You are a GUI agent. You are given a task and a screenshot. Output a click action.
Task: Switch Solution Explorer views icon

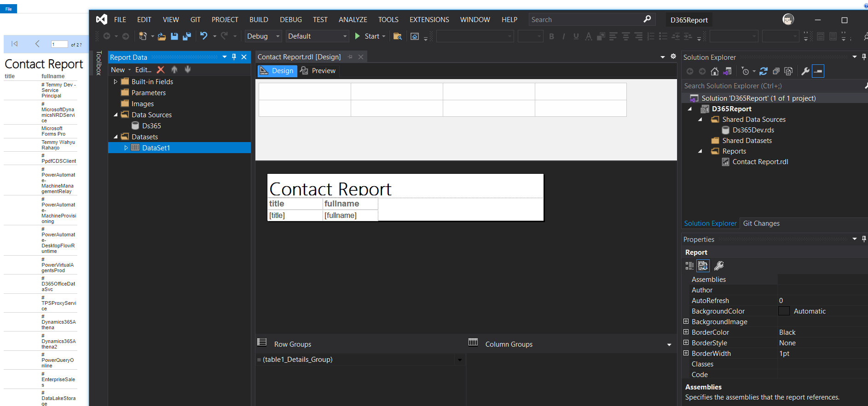727,71
